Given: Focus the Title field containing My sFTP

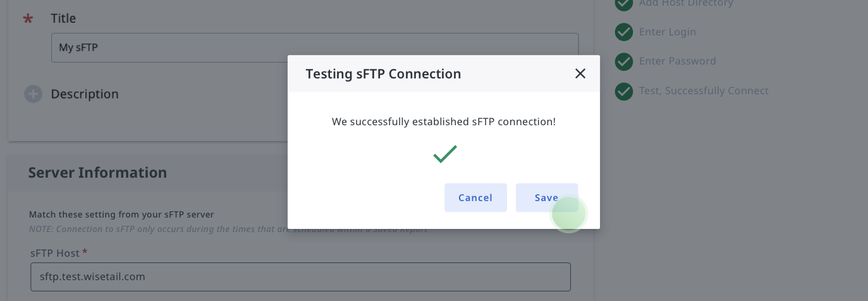Looking at the screenshot, I should (315, 47).
